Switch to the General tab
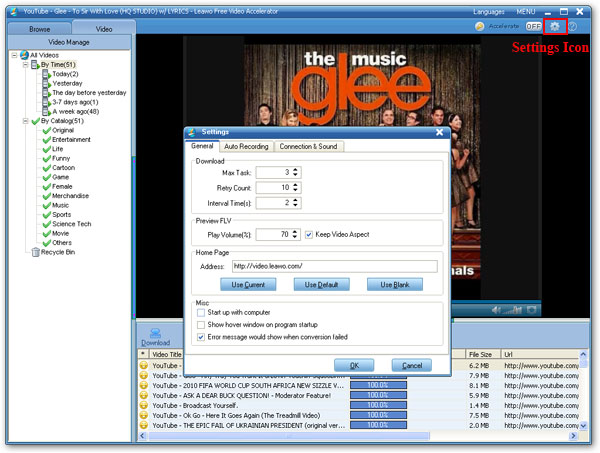The width and height of the screenshot is (600, 453). click(x=202, y=146)
